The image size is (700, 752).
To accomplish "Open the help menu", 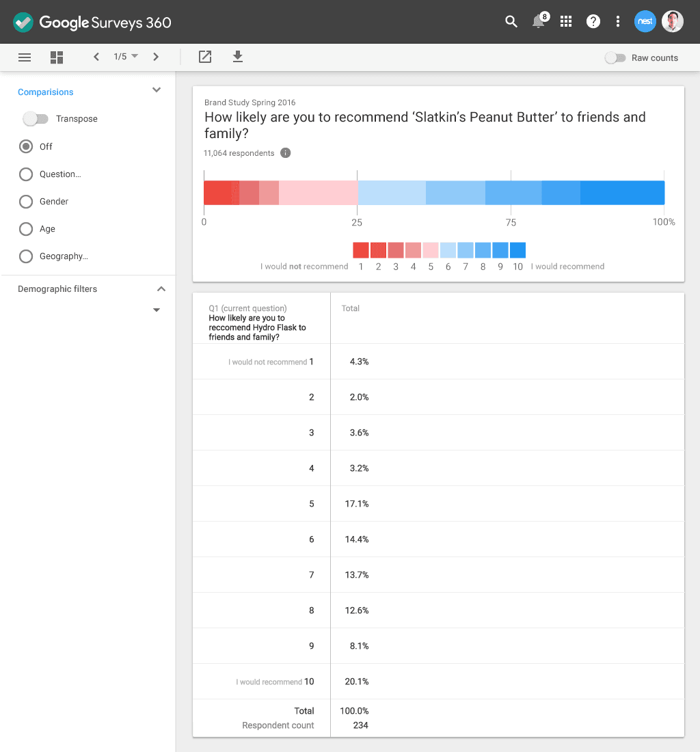I will (x=593, y=21).
